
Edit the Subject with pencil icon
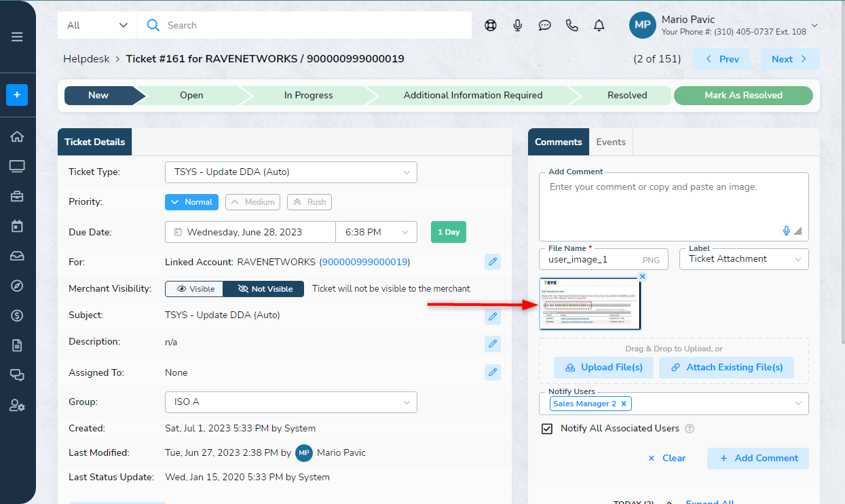point(493,315)
